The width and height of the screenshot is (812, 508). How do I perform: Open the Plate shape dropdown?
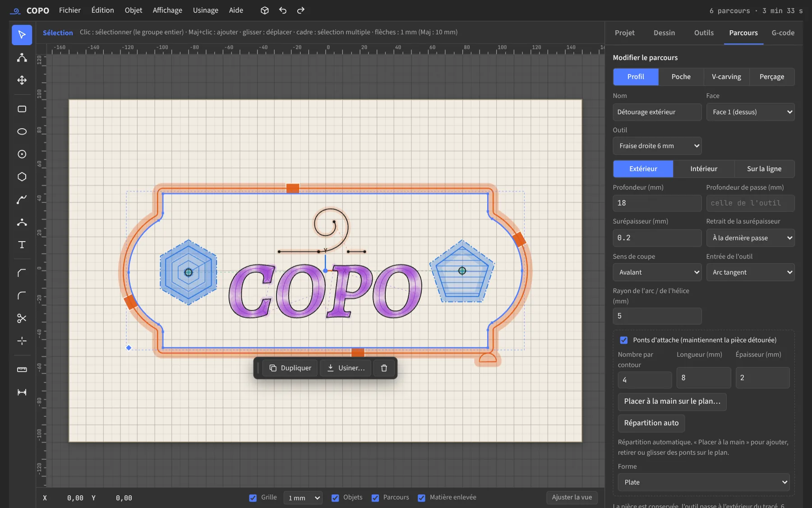click(x=704, y=482)
